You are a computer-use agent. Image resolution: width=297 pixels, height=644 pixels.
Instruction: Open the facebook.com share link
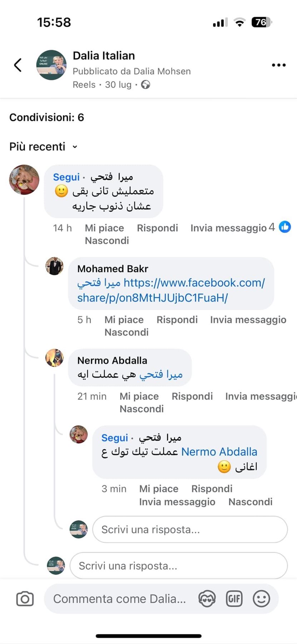point(171,290)
